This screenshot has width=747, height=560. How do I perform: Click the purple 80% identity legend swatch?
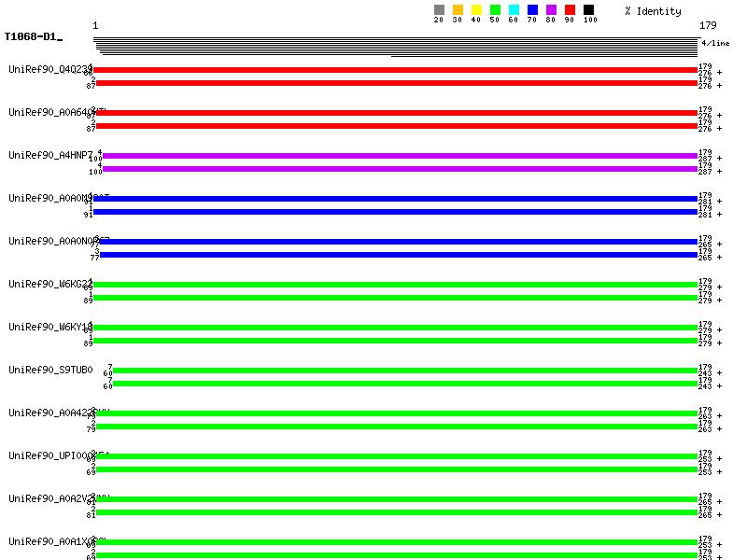pyautogui.click(x=551, y=10)
